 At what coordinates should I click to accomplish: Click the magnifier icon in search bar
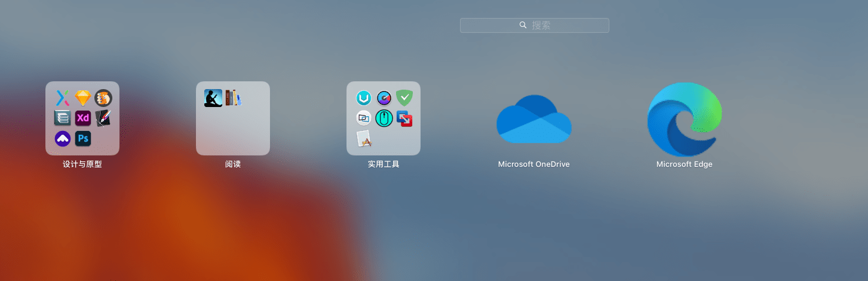click(523, 25)
